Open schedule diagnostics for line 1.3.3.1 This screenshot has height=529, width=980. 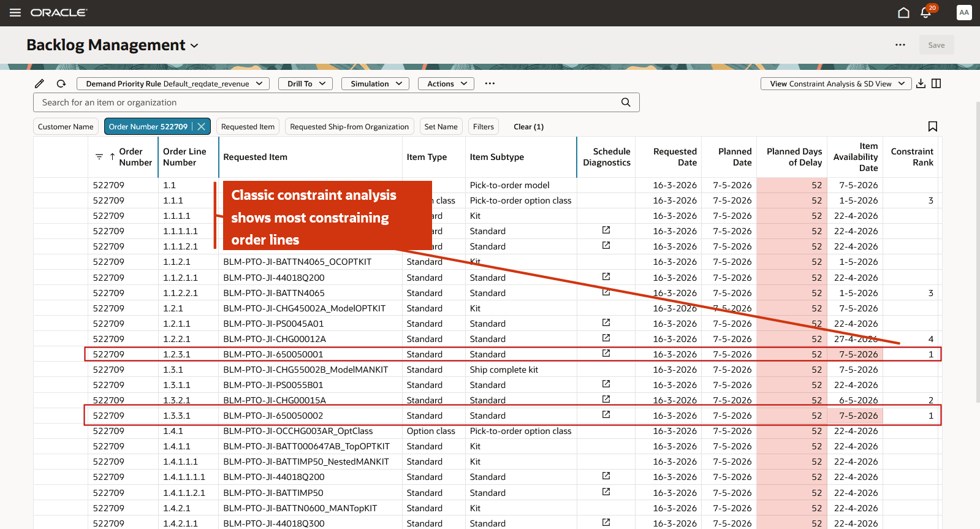pos(606,415)
